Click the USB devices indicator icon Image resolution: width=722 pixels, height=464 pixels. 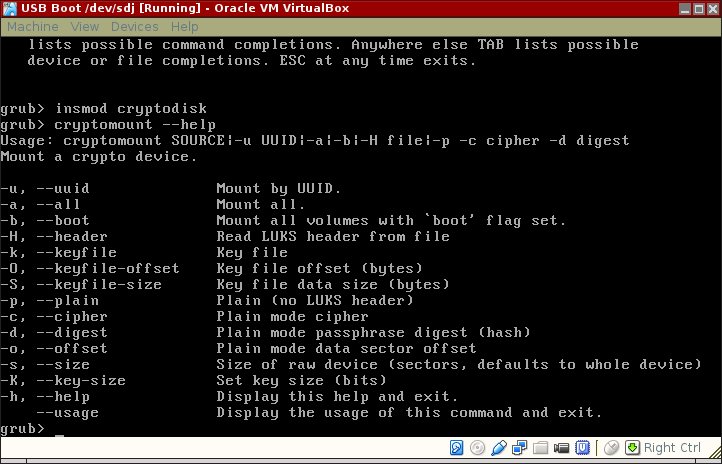(x=499, y=447)
